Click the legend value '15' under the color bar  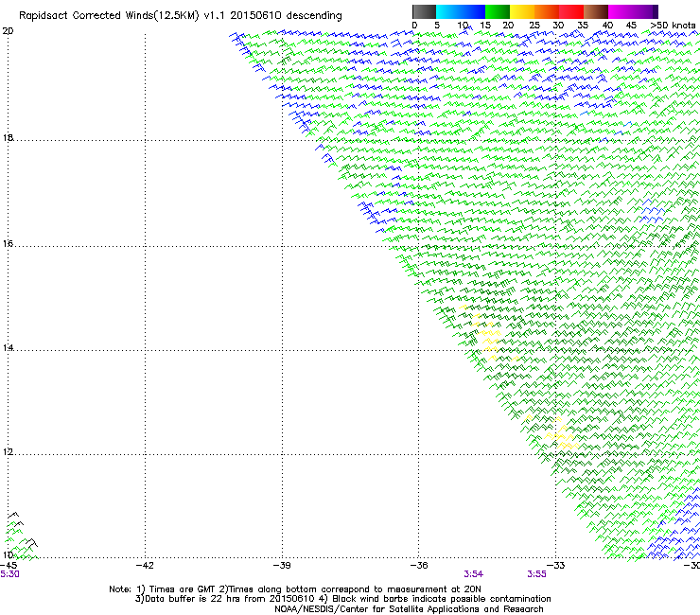point(485,26)
